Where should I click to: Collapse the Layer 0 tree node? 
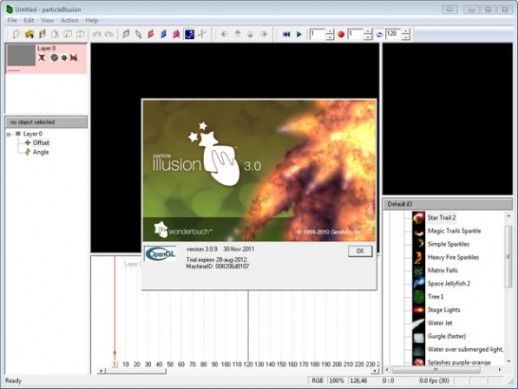(9, 134)
